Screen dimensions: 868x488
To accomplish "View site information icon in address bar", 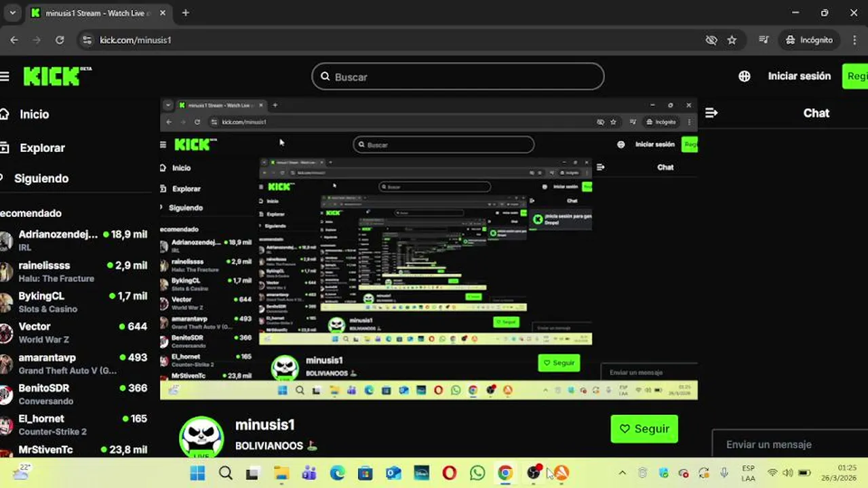I will tap(86, 40).
